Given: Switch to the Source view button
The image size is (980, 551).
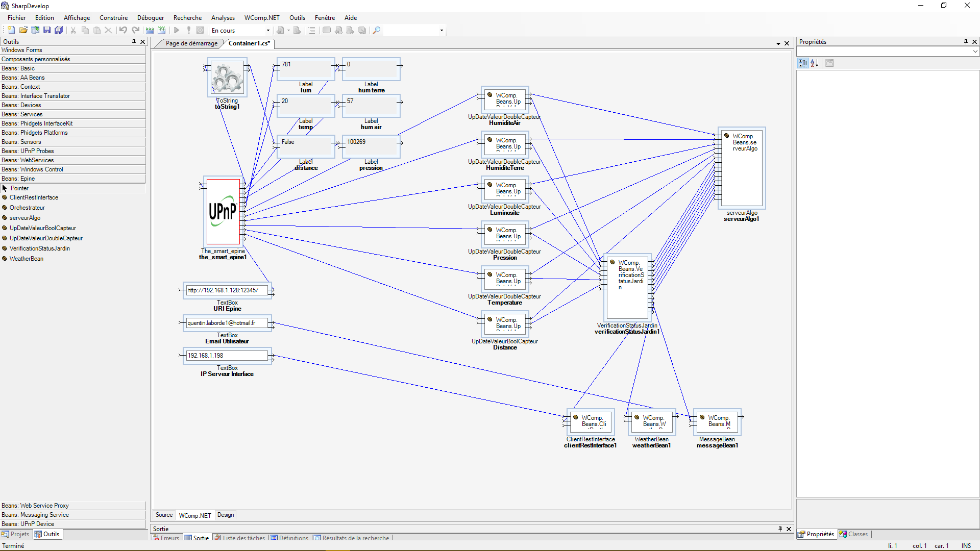Looking at the screenshot, I should pyautogui.click(x=164, y=515).
